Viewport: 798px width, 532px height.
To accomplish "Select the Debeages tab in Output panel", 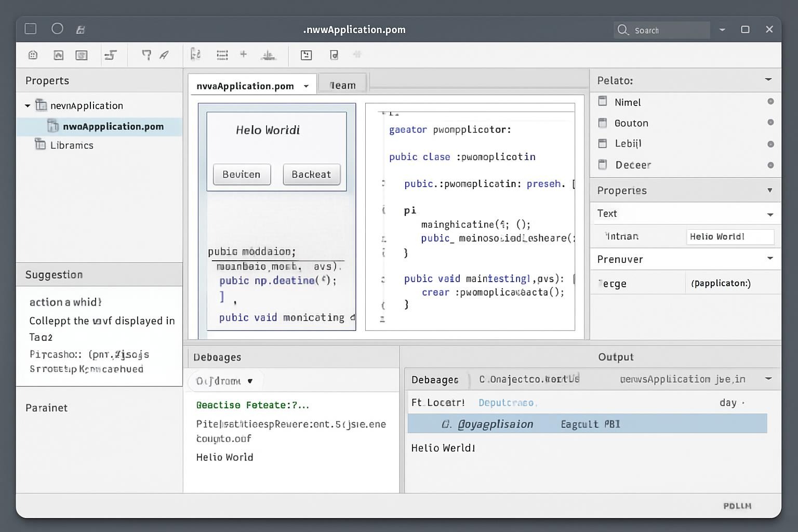I will [435, 380].
